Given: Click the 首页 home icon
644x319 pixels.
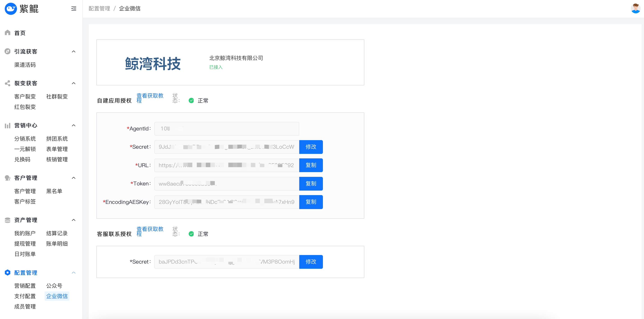Looking at the screenshot, I should tap(7, 33).
